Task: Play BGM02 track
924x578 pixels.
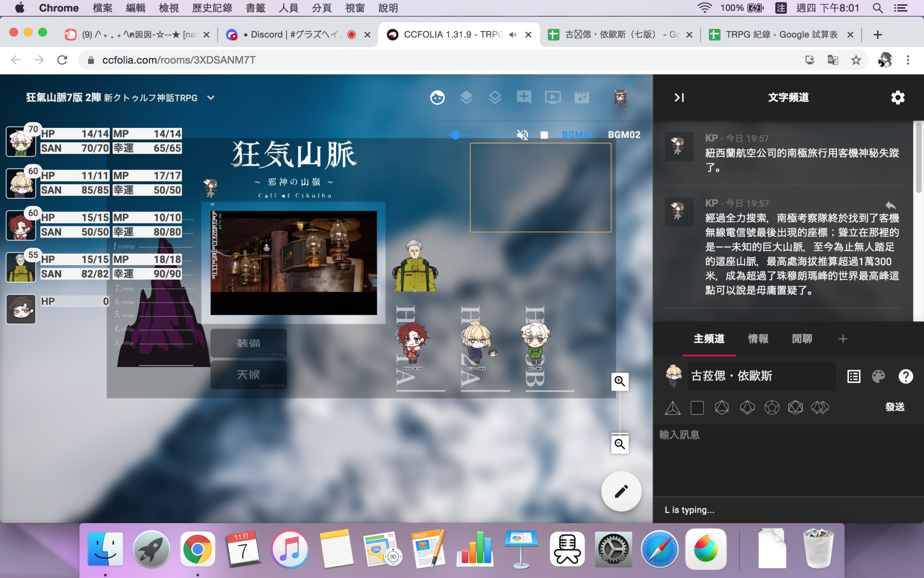Action: point(624,135)
